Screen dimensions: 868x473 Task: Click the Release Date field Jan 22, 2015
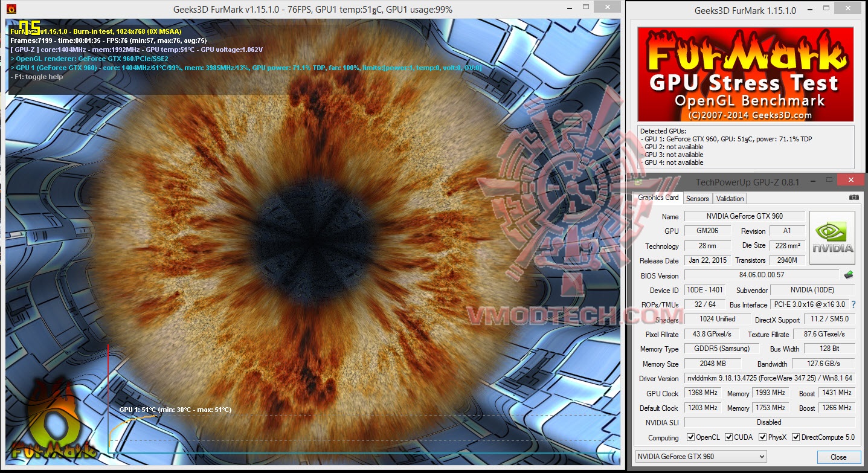point(708,260)
